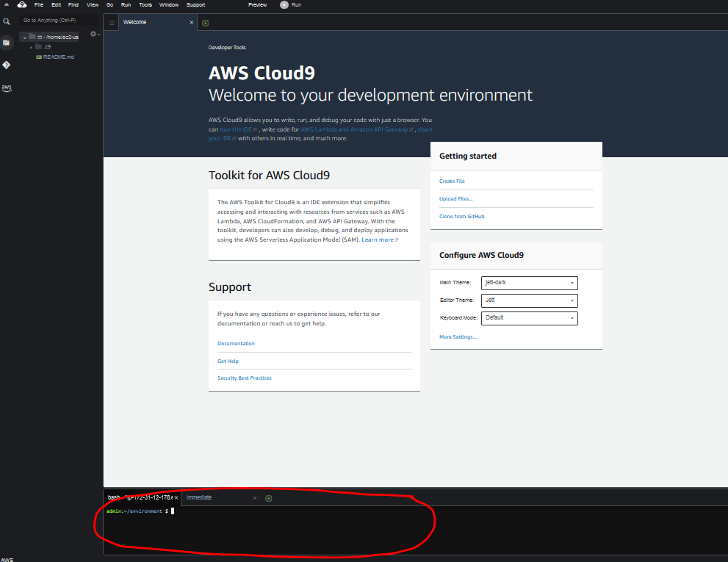Click AWS Lambda and Amazon API Gateway link

[356, 129]
